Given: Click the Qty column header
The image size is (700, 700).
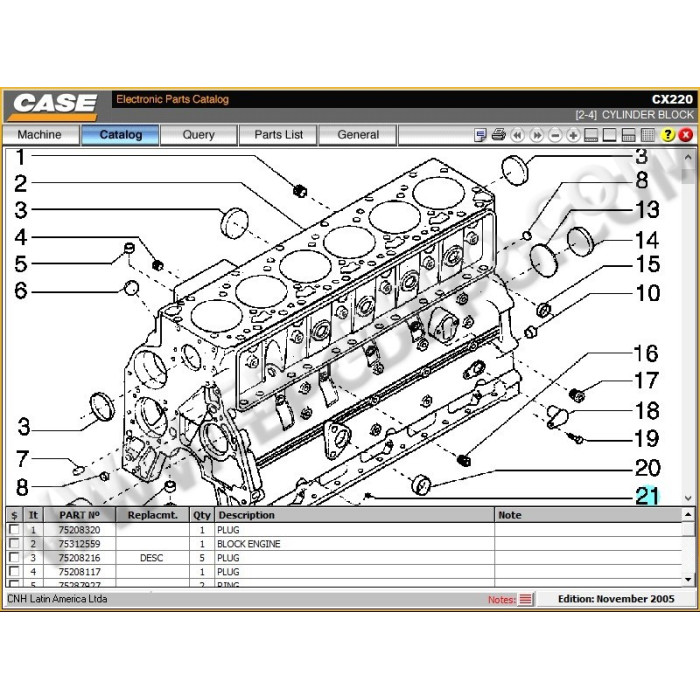Looking at the screenshot, I should pyautogui.click(x=202, y=515).
